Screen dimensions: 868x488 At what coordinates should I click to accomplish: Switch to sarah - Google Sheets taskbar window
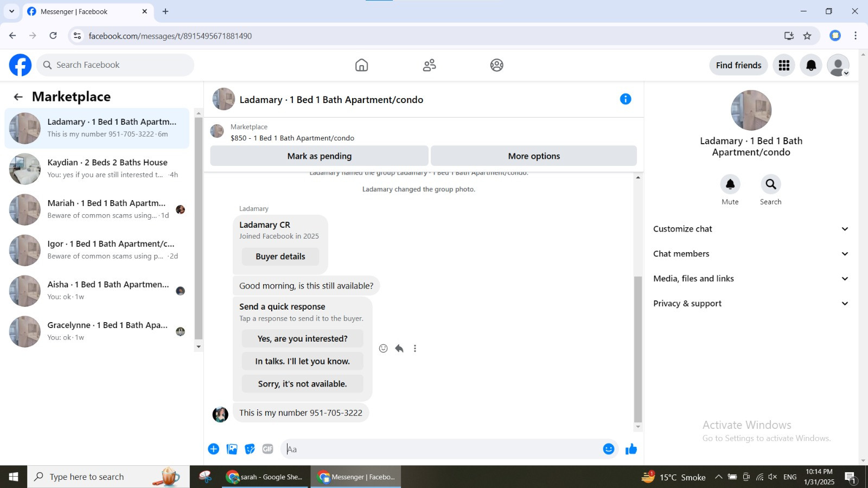point(266,477)
